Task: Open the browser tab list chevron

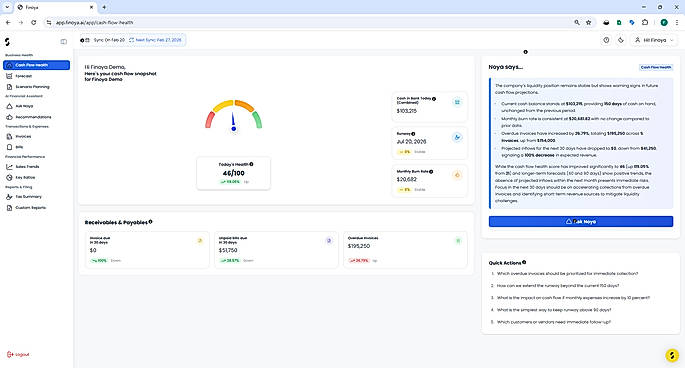Action: click(x=7, y=7)
